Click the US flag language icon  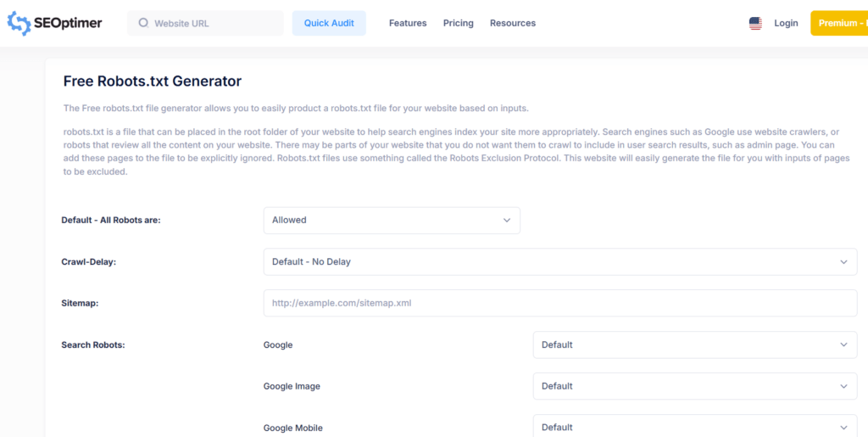click(x=755, y=24)
